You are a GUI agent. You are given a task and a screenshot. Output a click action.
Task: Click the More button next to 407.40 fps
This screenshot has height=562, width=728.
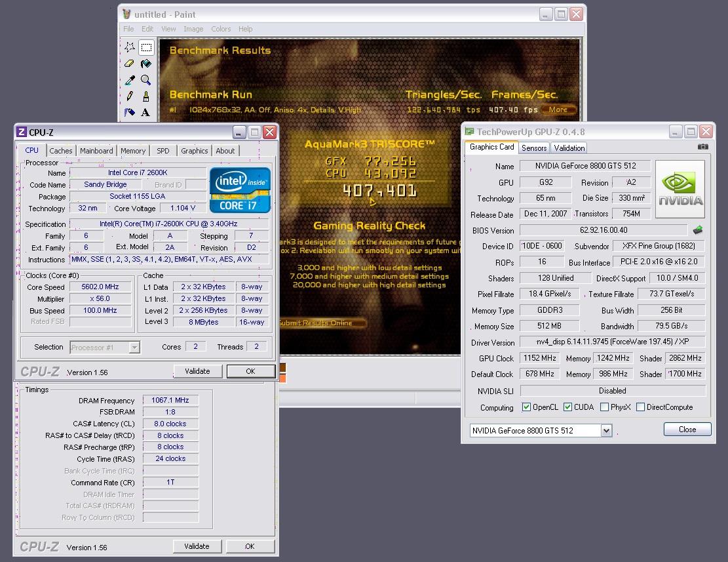558,110
